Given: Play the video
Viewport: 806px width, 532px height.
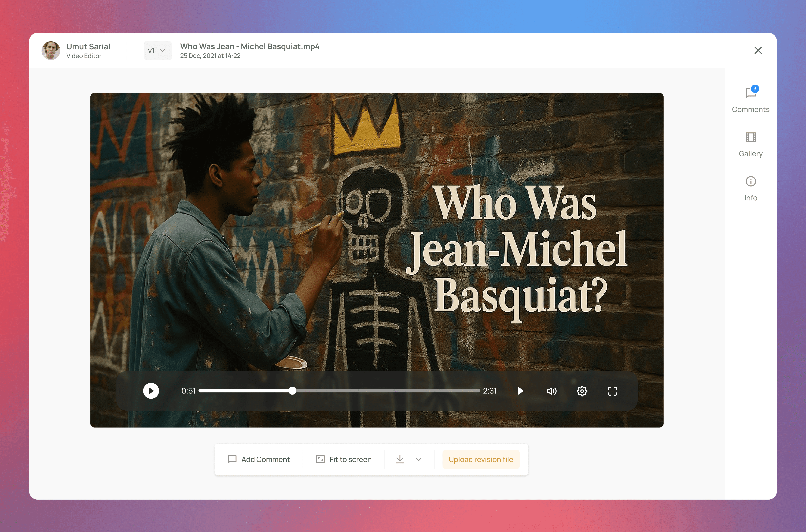Looking at the screenshot, I should click(151, 391).
